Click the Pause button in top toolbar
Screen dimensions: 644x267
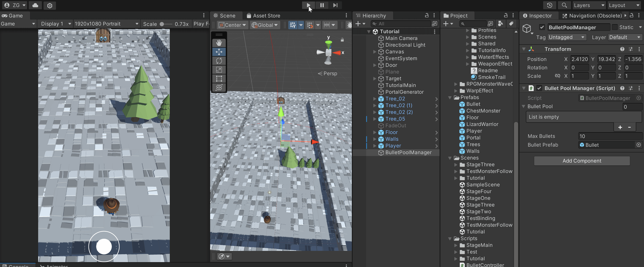point(322,5)
